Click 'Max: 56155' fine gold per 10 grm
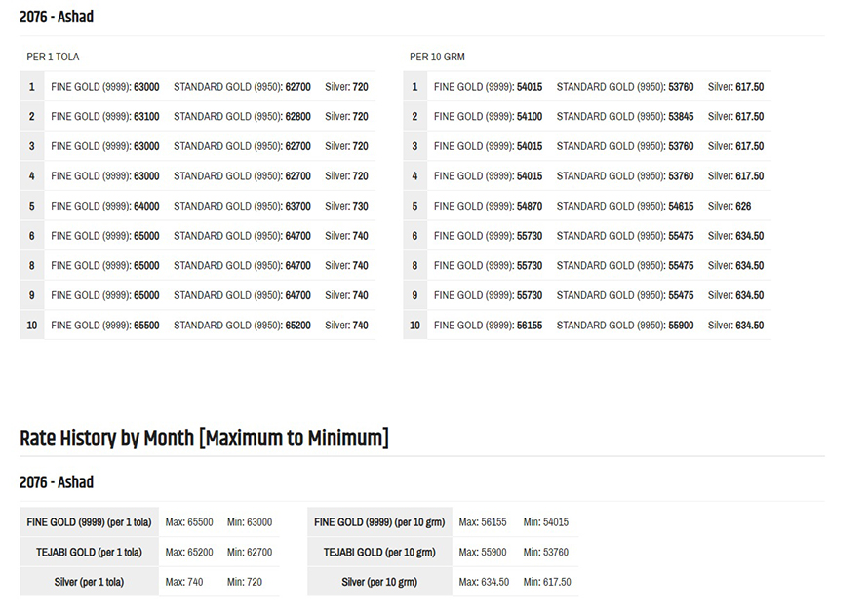 click(x=483, y=522)
